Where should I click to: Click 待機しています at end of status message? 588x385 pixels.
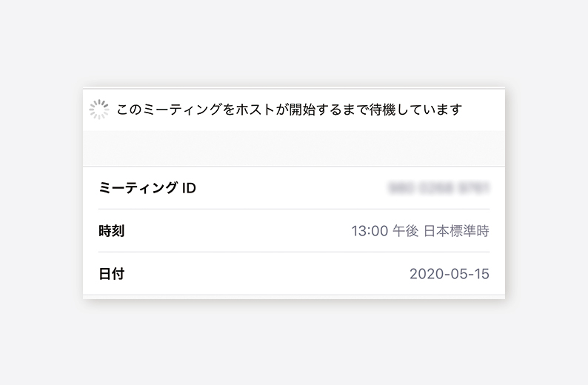[416, 110]
